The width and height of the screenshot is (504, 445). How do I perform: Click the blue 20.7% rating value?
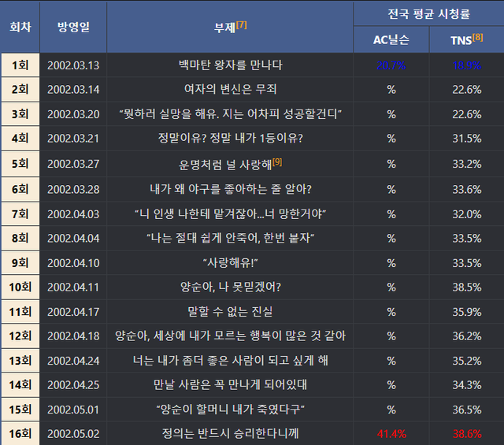click(x=391, y=65)
